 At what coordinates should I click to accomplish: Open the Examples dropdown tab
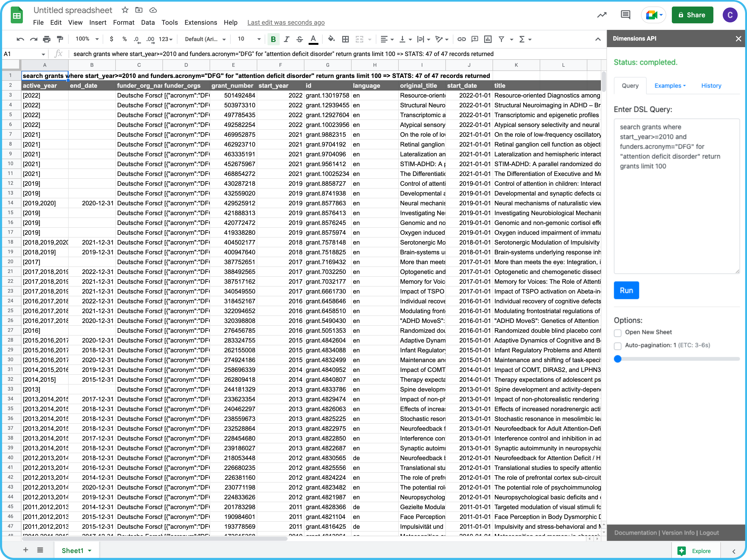(x=670, y=86)
